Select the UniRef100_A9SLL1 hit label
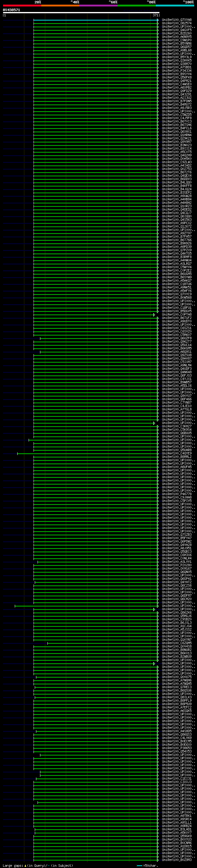This screenshot has width=197, height=868. 177,822
